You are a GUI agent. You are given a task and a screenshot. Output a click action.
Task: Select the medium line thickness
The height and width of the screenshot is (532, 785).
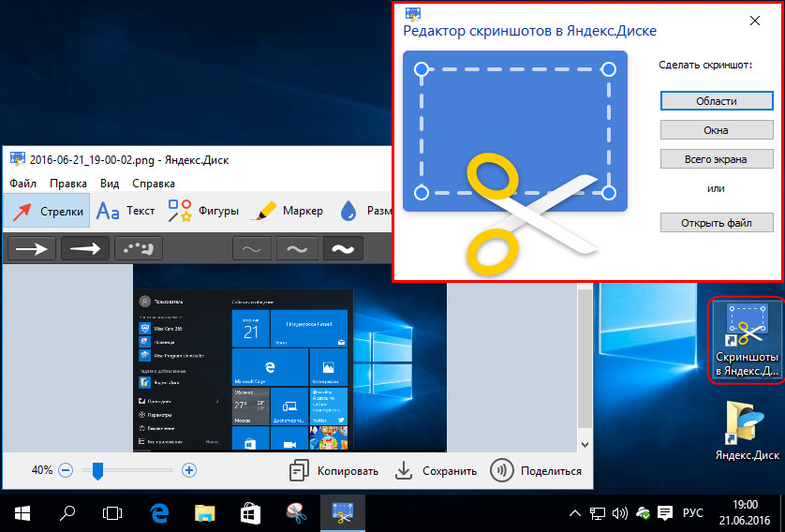(x=297, y=249)
